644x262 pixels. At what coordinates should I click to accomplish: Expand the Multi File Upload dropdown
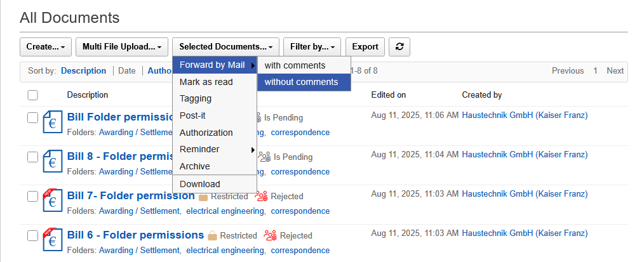tap(122, 46)
